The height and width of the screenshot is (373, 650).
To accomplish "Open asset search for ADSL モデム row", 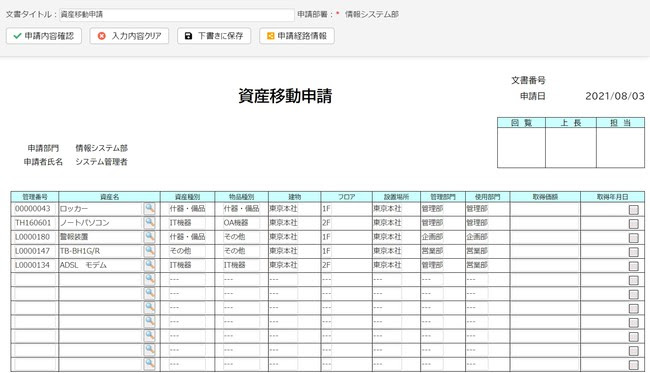I will pyautogui.click(x=150, y=265).
